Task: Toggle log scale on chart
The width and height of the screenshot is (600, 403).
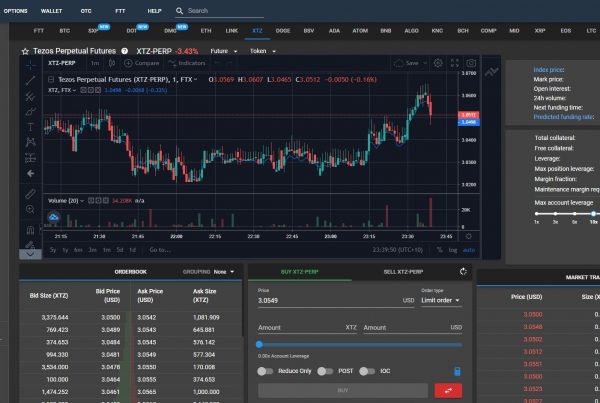Action: point(453,250)
